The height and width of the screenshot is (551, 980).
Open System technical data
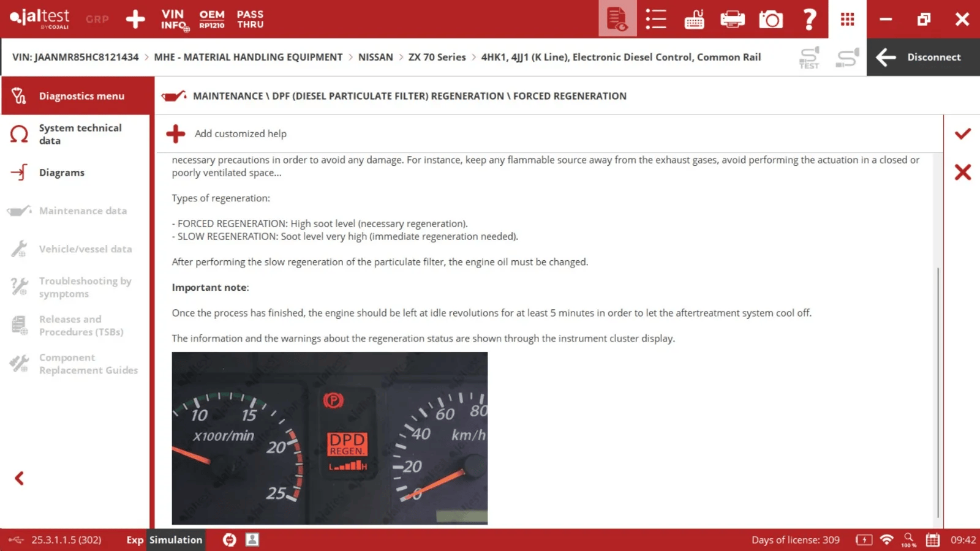point(76,134)
